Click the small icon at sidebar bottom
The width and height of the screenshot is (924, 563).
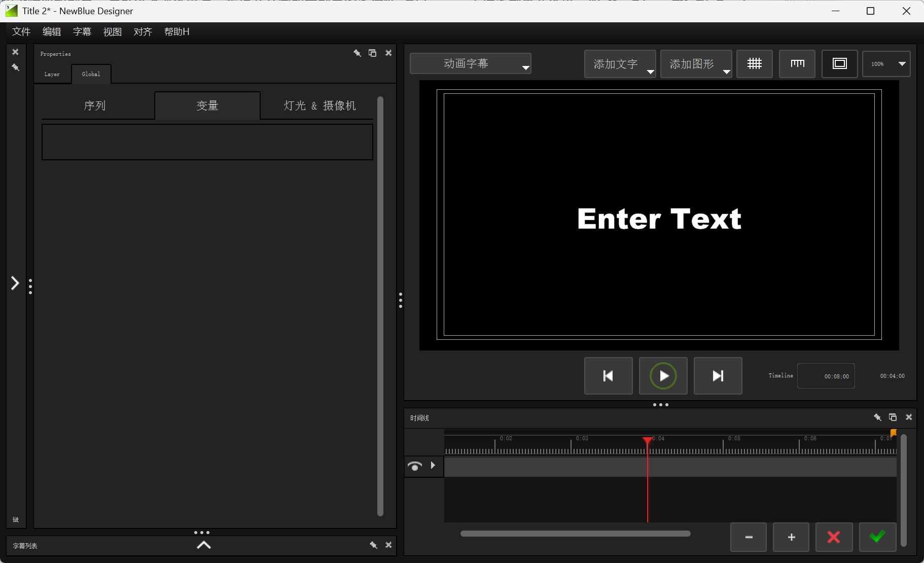[16, 519]
